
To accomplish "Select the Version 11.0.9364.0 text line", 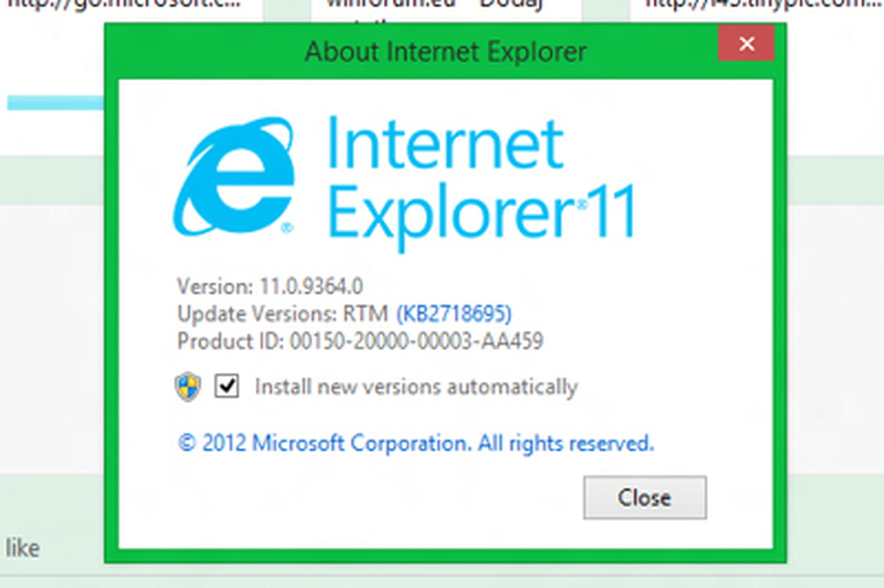I will (x=270, y=286).
